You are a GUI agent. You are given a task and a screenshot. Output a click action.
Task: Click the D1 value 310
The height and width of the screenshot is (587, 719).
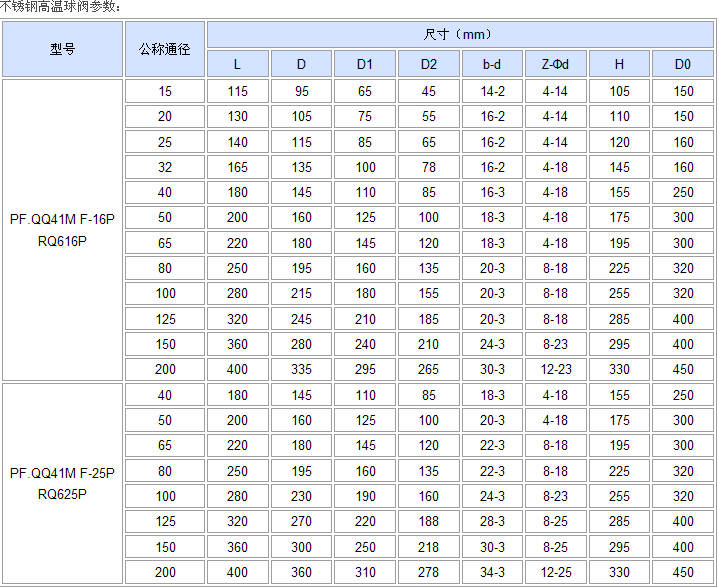[365, 572]
